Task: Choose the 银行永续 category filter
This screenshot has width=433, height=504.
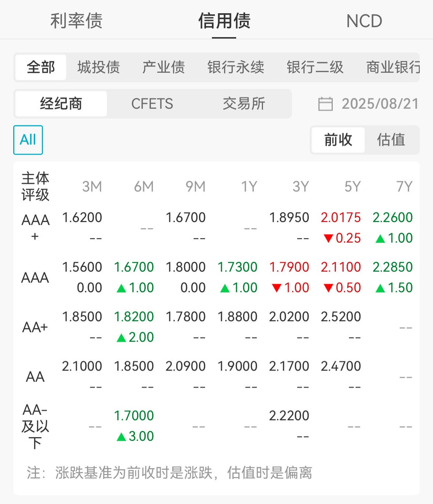Action: 236,67
